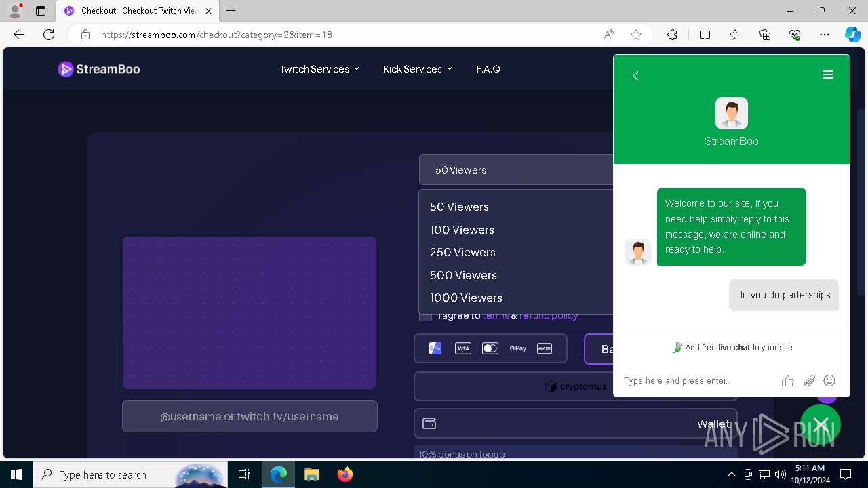This screenshot has height=488, width=868.
Task: Check the I agree to terms checkbox
Action: point(425,315)
